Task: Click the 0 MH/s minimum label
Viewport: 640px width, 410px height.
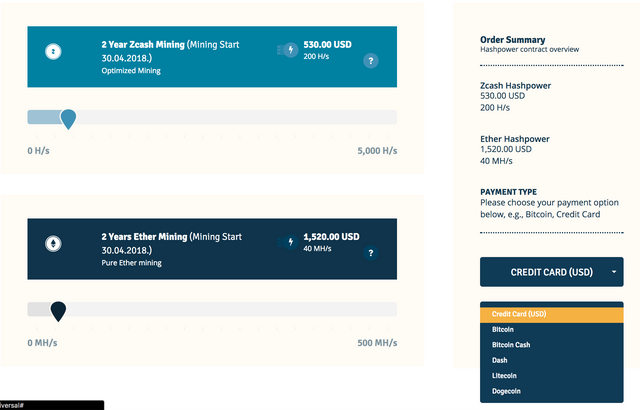Action: coord(42,343)
